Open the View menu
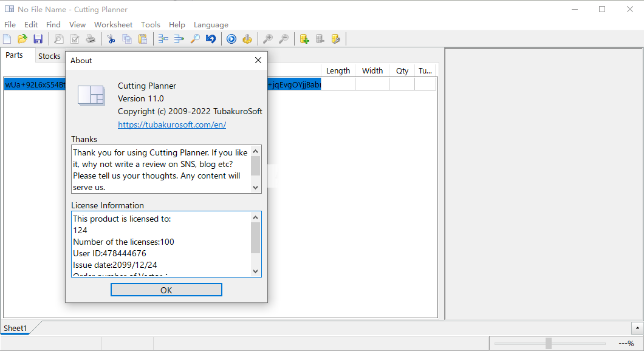Screen dimensions: 644x351 [77, 25]
